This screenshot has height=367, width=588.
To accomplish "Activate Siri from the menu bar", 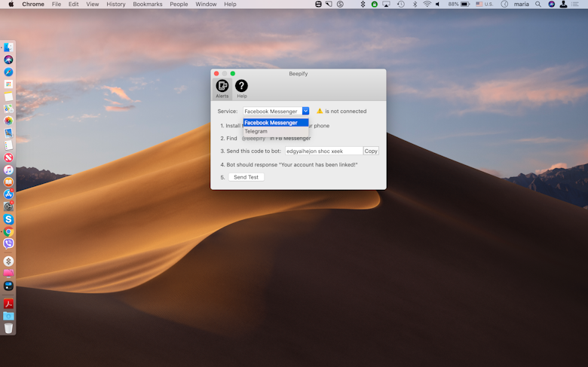I will (x=551, y=4).
